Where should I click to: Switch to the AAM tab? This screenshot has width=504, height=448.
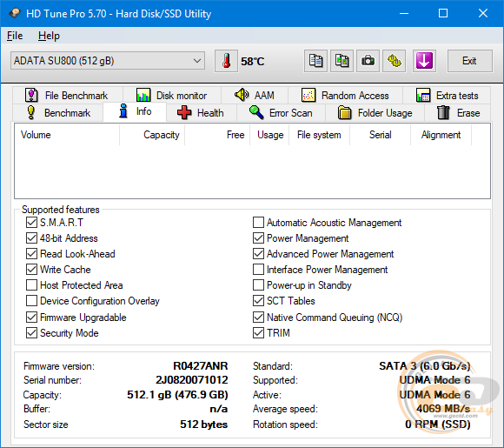(255, 96)
